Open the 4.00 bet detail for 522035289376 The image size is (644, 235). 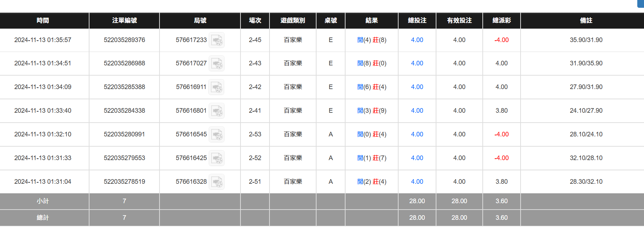point(417,40)
